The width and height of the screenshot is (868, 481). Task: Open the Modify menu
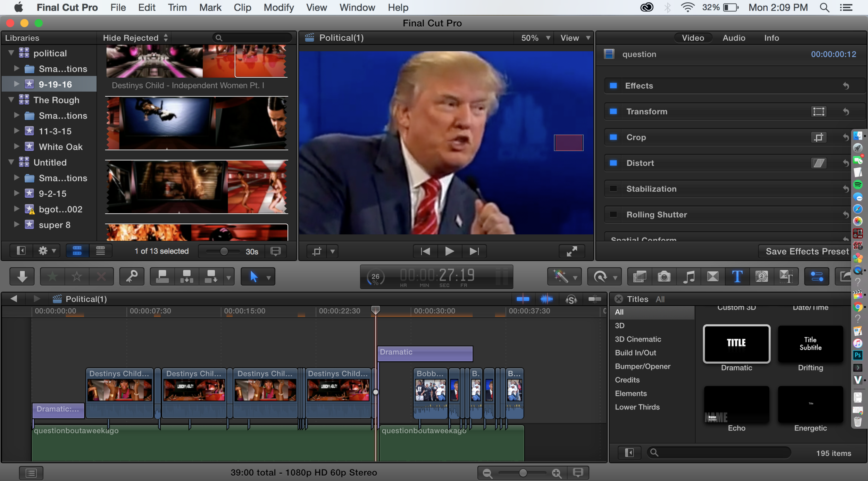tap(278, 8)
